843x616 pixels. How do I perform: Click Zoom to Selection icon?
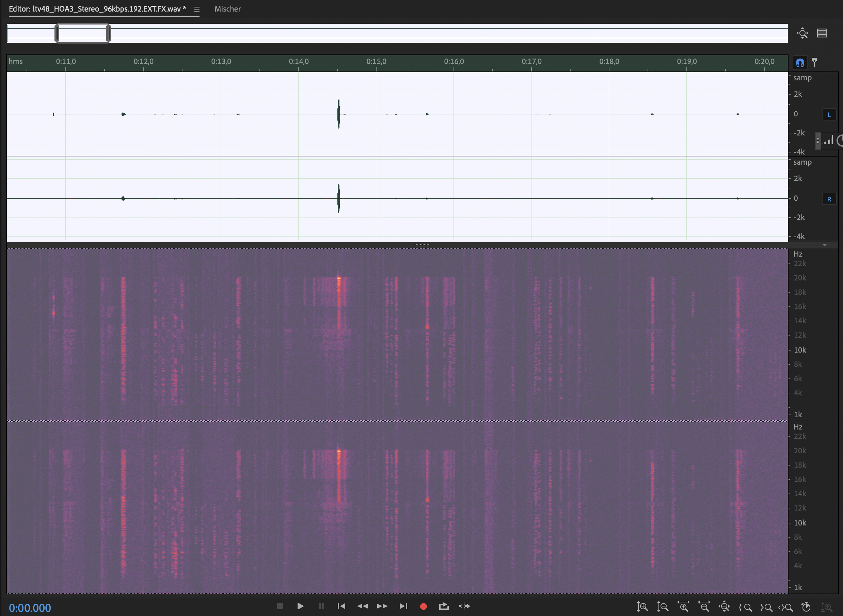pyautogui.click(x=785, y=607)
